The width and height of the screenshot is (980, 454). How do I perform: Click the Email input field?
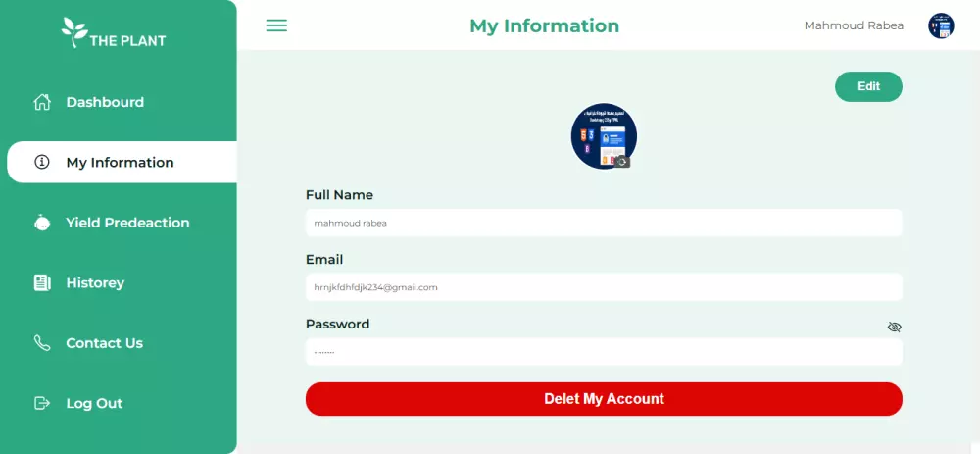pos(604,287)
